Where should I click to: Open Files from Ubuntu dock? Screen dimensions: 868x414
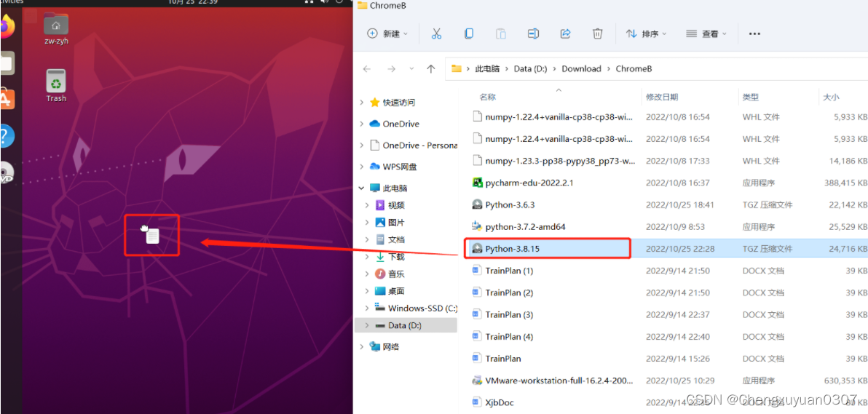click(7, 63)
